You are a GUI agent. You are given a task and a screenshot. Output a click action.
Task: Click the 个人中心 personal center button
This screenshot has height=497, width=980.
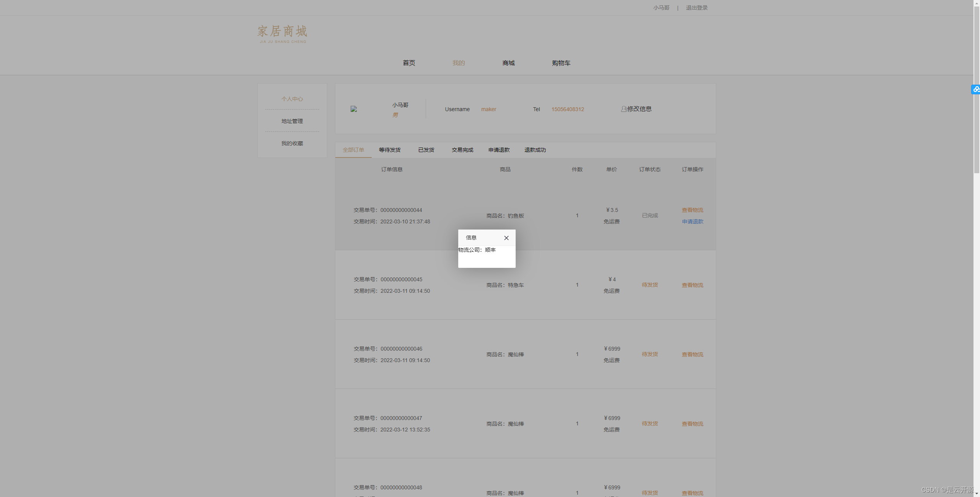[x=292, y=98]
